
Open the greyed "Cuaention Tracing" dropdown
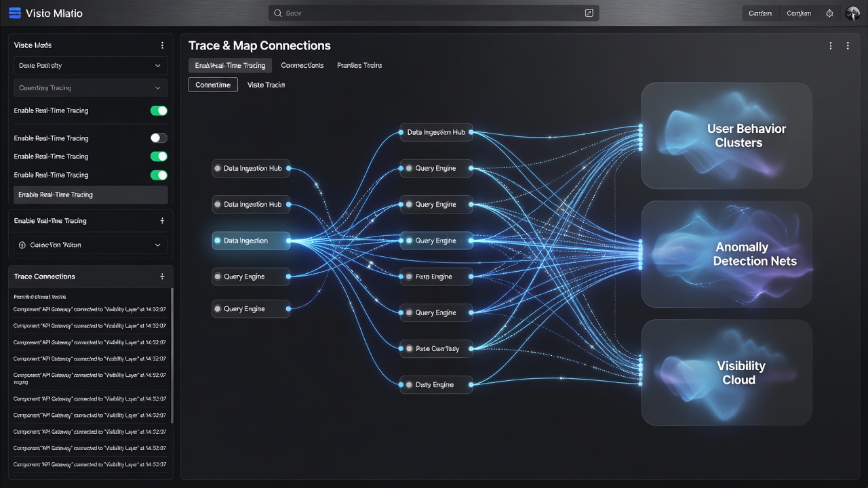91,87
